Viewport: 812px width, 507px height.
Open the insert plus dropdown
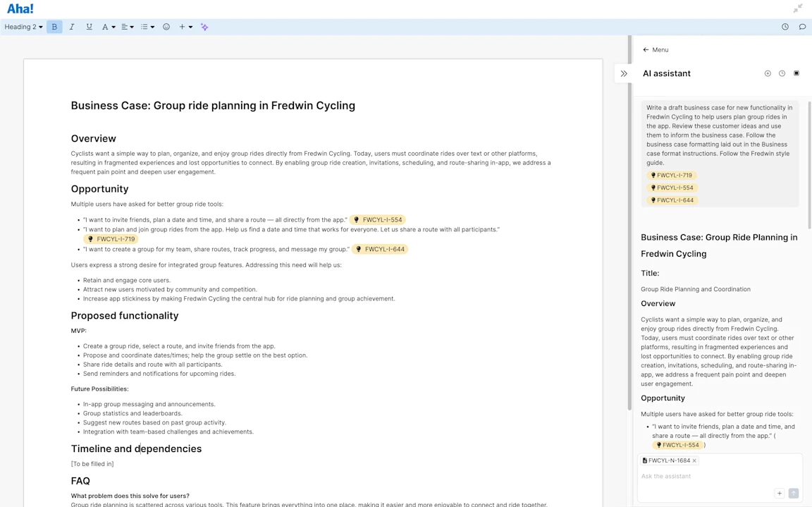[x=186, y=27]
